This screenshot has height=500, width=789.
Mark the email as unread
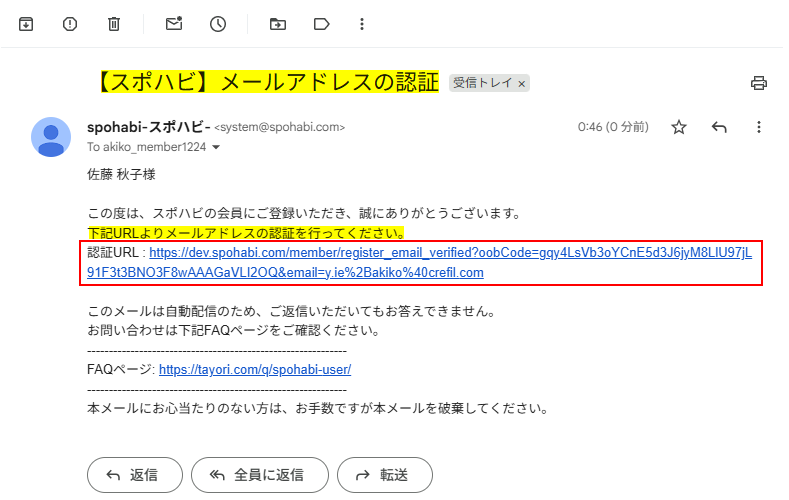pyautogui.click(x=174, y=24)
